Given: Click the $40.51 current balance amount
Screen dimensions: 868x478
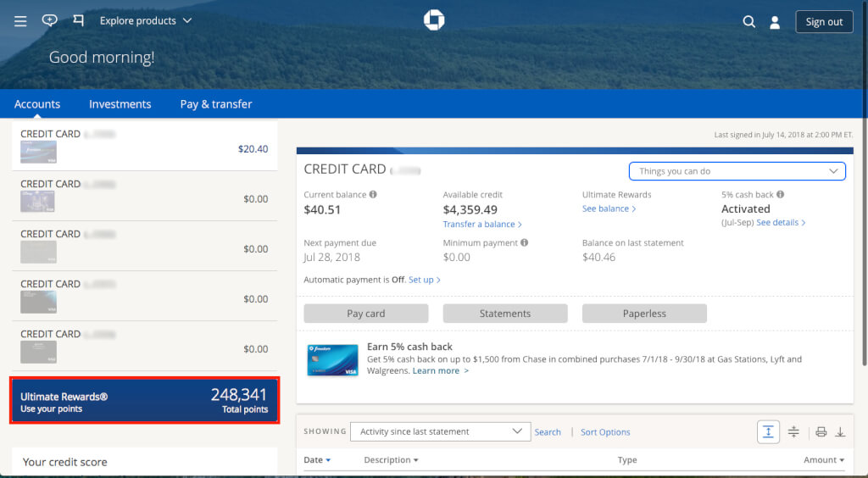Looking at the screenshot, I should (322, 209).
